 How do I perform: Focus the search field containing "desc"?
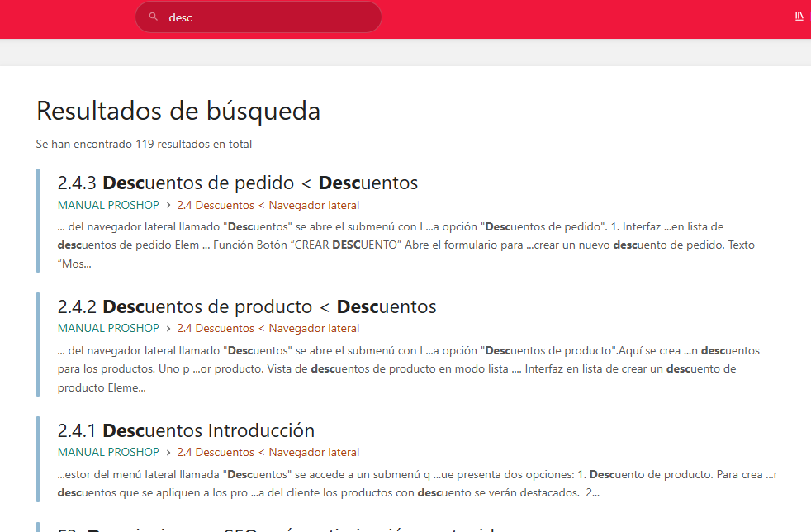click(264, 17)
